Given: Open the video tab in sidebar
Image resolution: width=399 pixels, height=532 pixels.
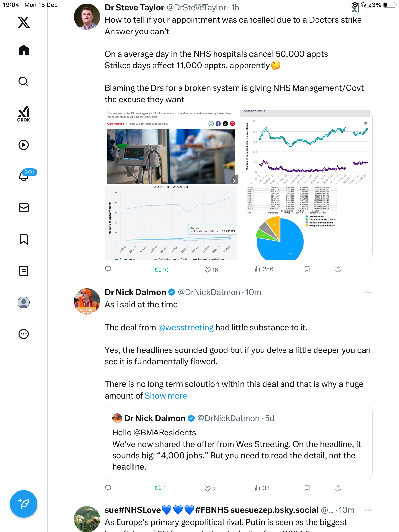Looking at the screenshot, I should click(x=24, y=145).
